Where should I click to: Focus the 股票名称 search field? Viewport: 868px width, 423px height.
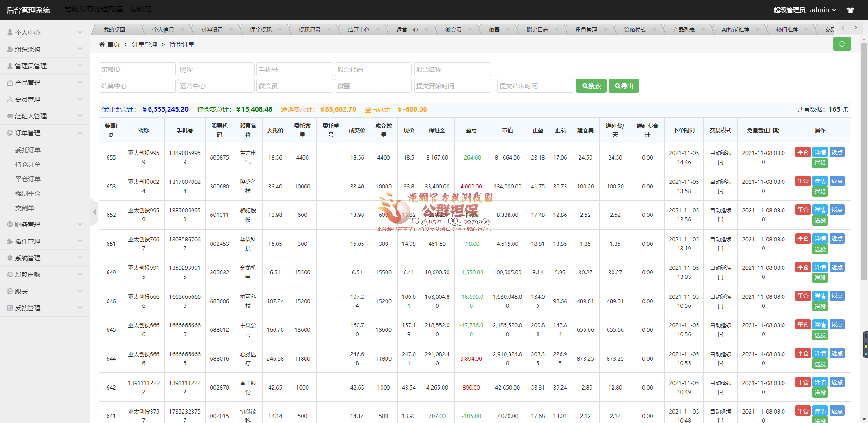coord(452,70)
